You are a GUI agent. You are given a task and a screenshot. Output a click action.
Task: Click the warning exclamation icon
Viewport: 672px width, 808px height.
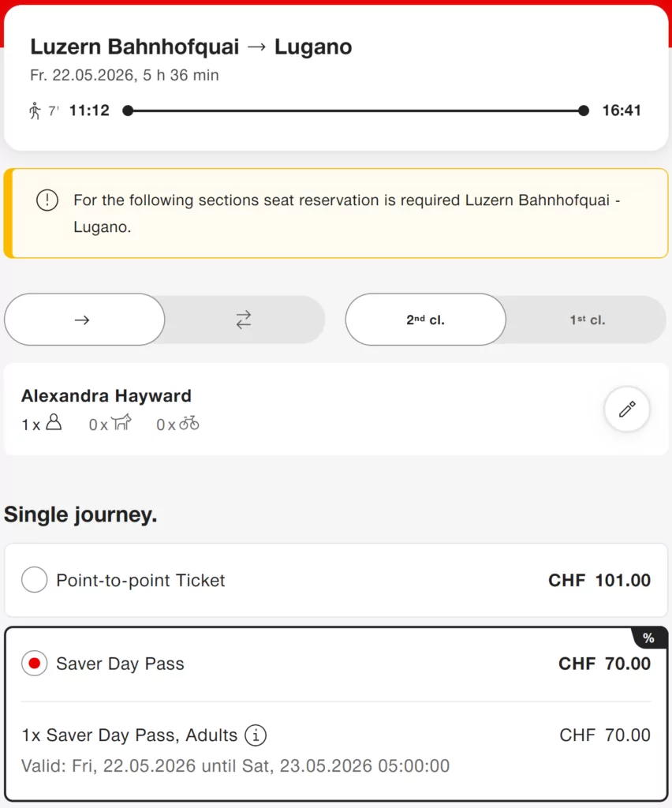pyautogui.click(x=47, y=200)
